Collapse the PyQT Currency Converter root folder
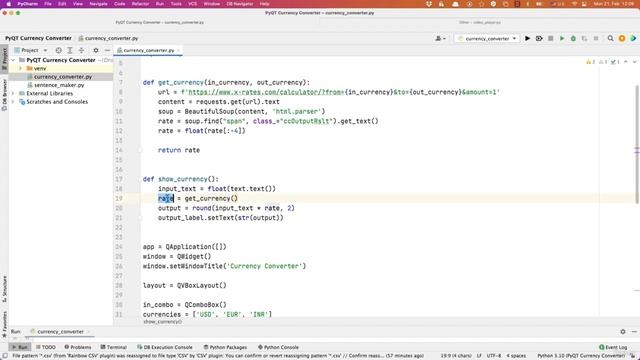The height and width of the screenshot is (360, 640). click(x=13, y=60)
